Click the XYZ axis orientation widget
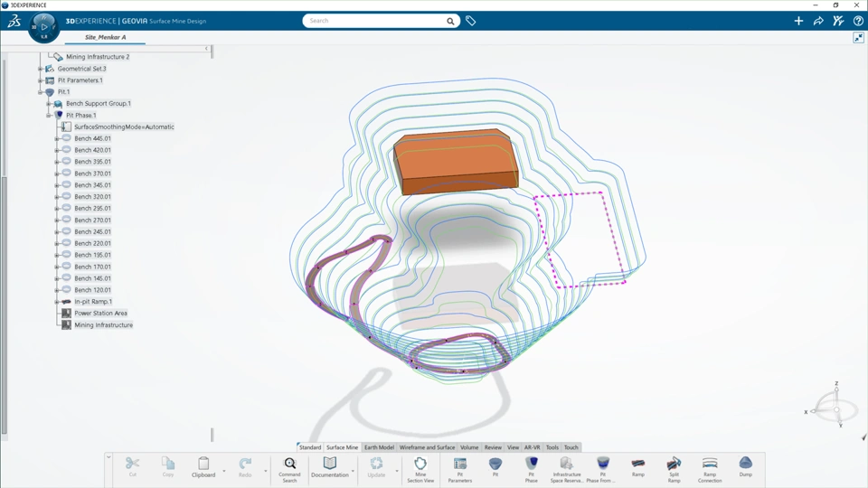 click(x=833, y=407)
